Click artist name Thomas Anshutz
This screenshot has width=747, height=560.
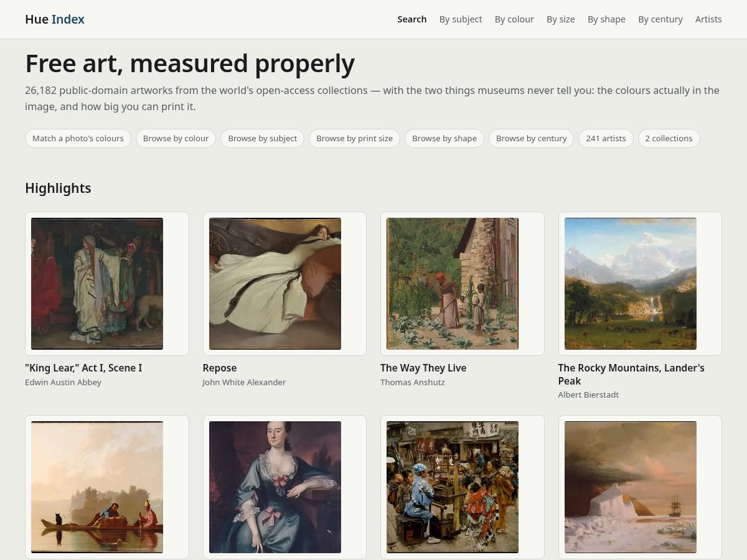[x=413, y=382]
